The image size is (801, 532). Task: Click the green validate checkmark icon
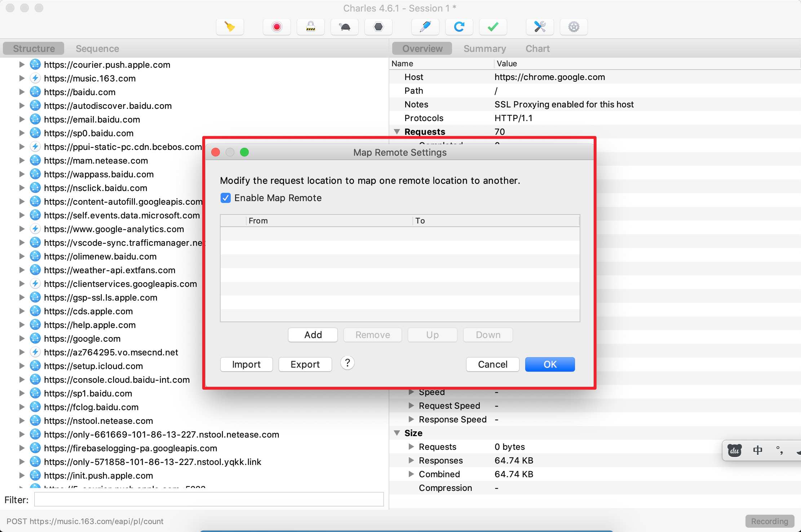(x=493, y=27)
